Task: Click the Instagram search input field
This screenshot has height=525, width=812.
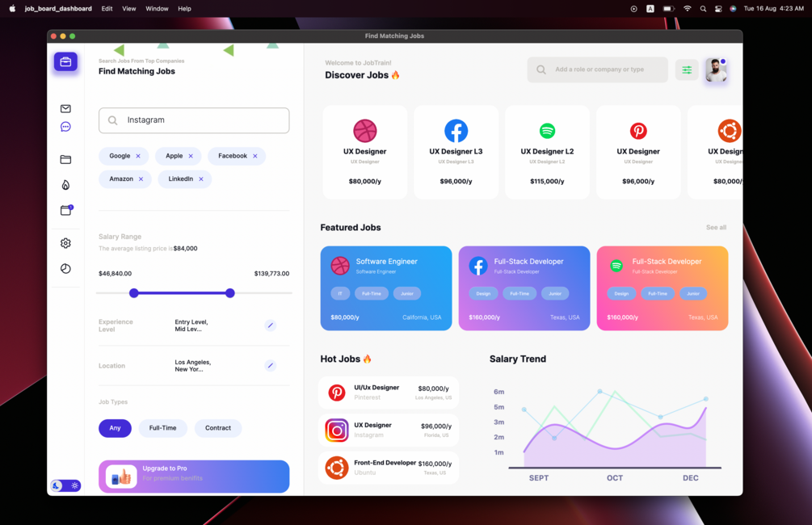Action: [194, 120]
